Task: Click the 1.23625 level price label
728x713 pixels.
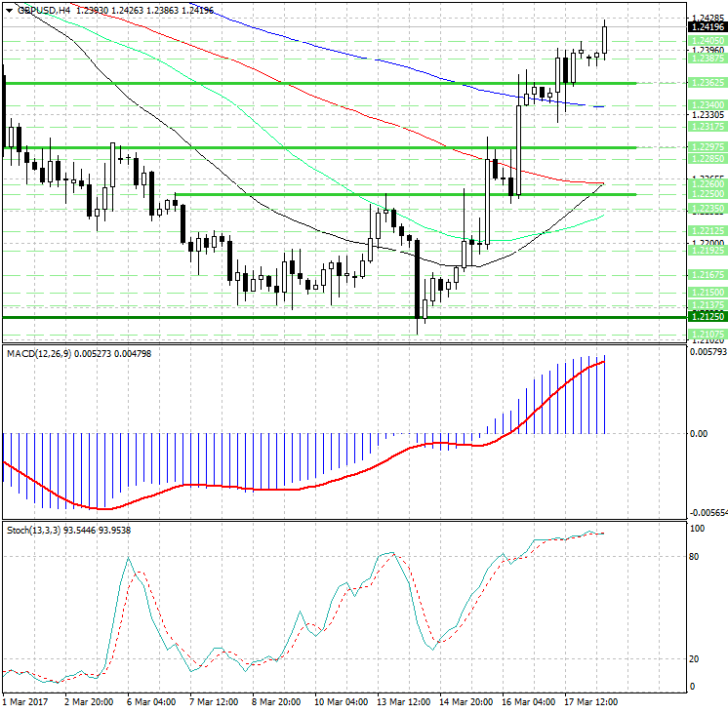Action: point(706,84)
